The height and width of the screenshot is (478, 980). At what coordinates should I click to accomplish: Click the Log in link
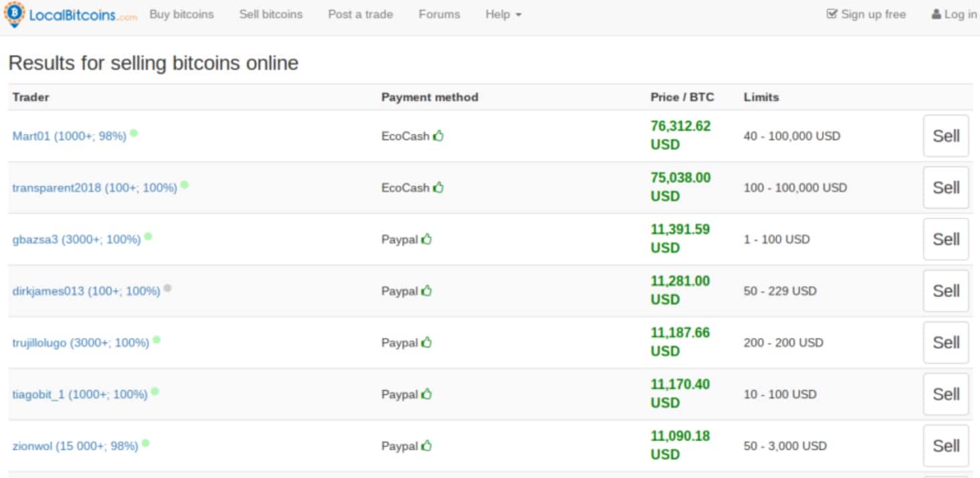[x=954, y=14]
